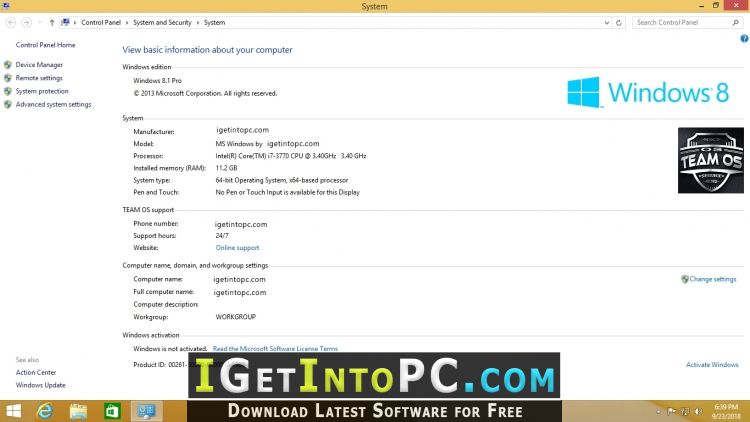Screen dimensions: 750x422
Task: Click the Windows 8.1 Pro edition text
Action: click(x=157, y=81)
